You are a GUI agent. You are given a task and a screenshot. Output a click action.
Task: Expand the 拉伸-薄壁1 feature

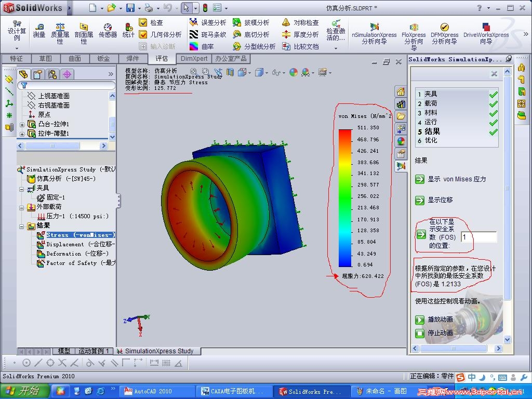(22, 134)
